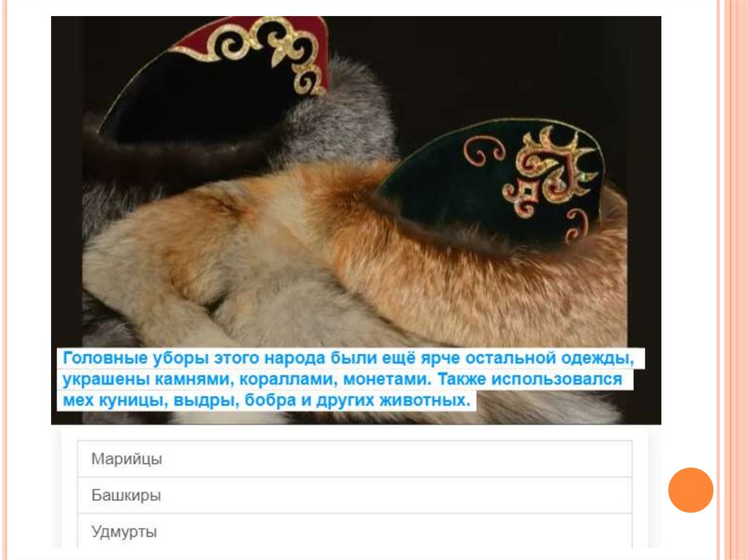Click the thin pink border on the slide's left edge
The image size is (748, 560).
[x=4, y=280]
